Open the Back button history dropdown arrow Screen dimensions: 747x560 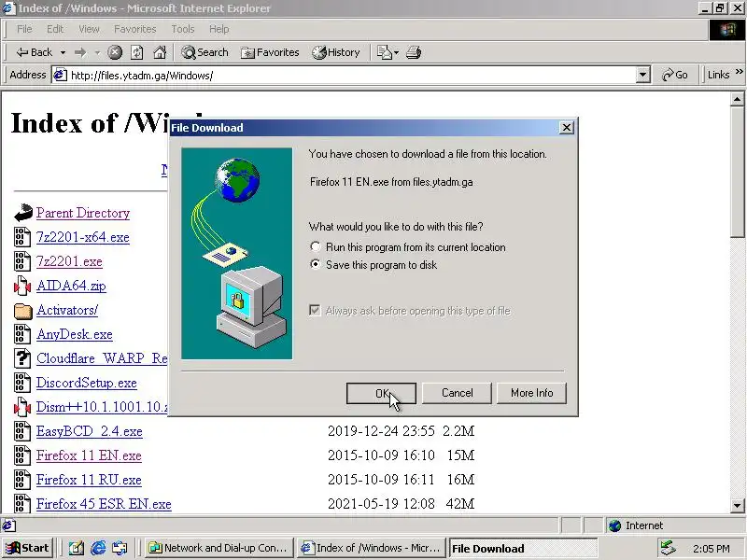coord(63,52)
